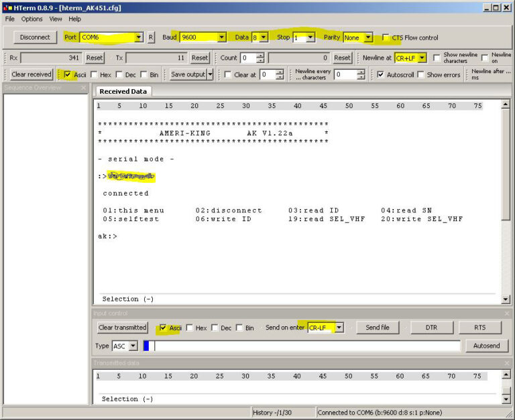Open the Baud 9600 dropdown

click(222, 38)
